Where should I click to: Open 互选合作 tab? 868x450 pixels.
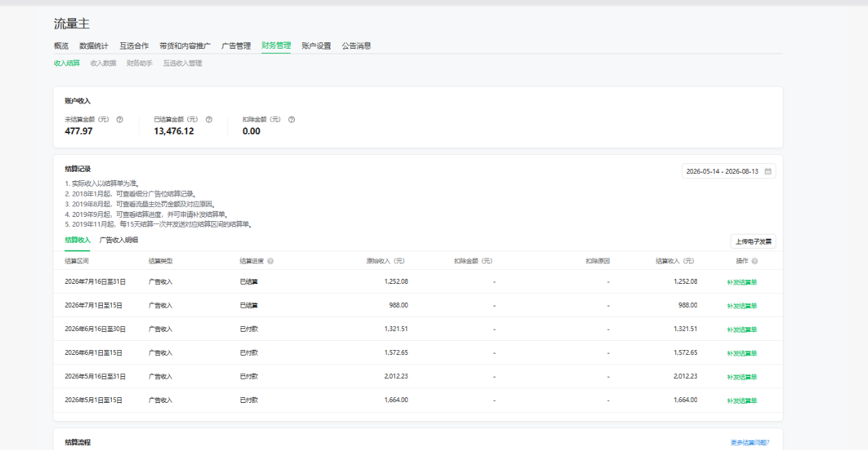pos(134,46)
